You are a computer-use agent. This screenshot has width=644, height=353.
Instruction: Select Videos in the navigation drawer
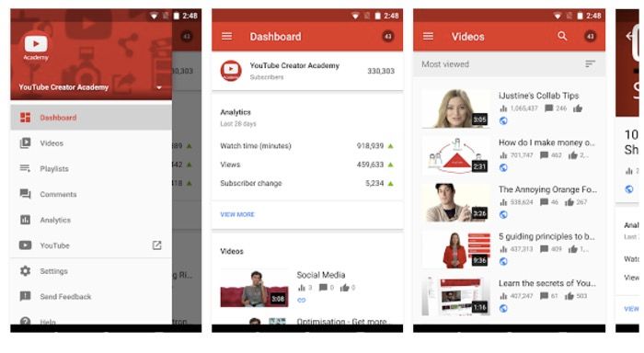91,142
